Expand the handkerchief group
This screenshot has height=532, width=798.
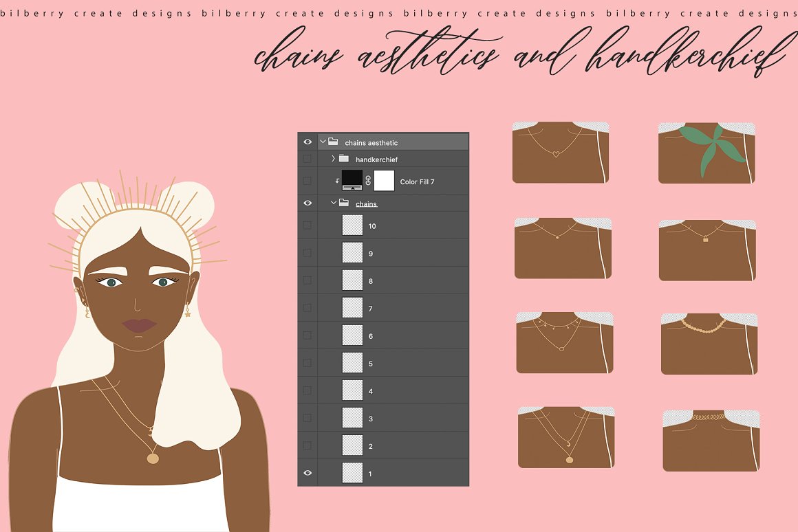tap(333, 159)
